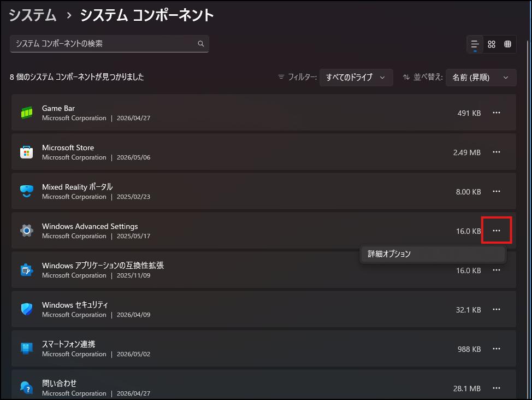Click the 2025/11/09 date text
This screenshot has height=400, width=532.
pyautogui.click(x=133, y=275)
